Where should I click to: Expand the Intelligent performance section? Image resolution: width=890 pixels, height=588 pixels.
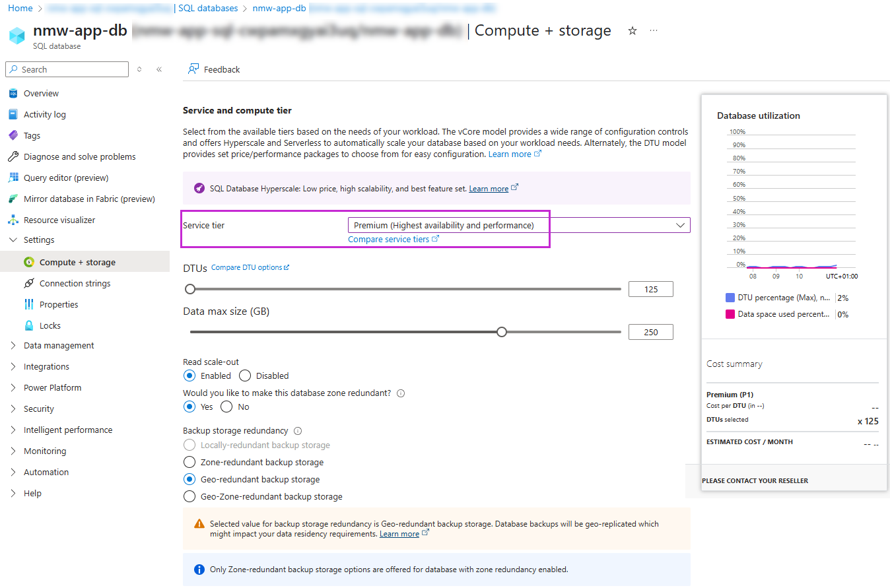click(67, 430)
